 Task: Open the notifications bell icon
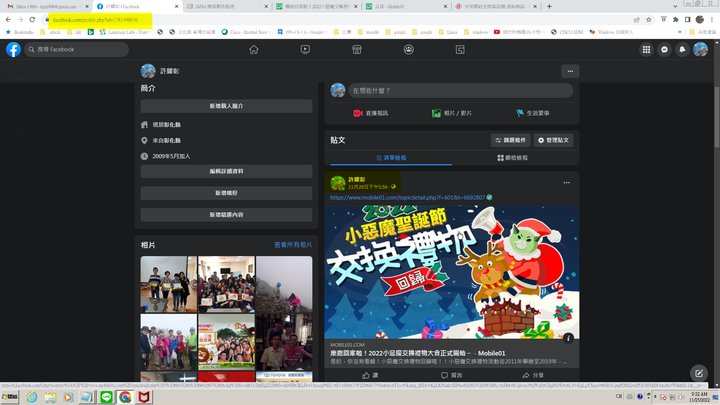(682, 50)
